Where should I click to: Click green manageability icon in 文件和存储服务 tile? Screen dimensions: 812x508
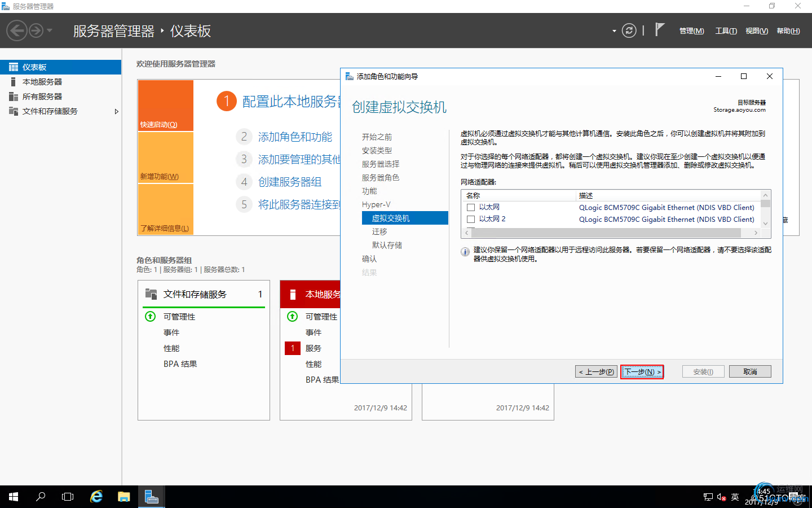point(151,317)
